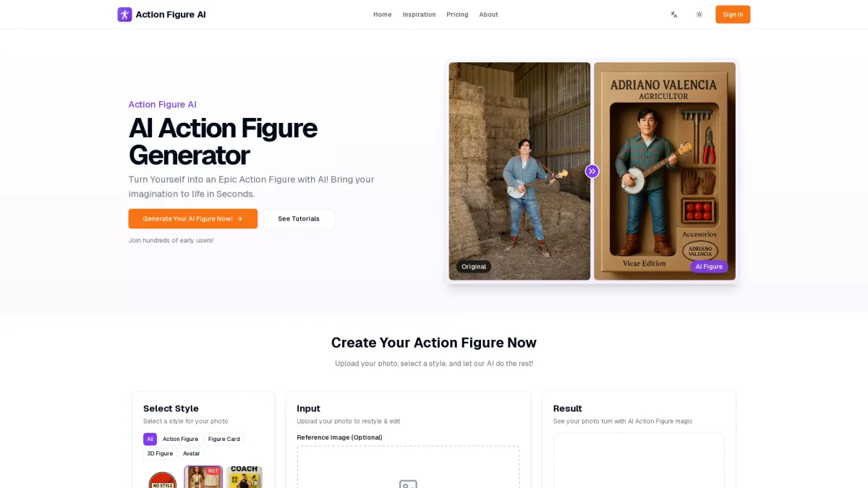Select the All style filter
Image resolution: width=868 pixels, height=488 pixels.
150,439
